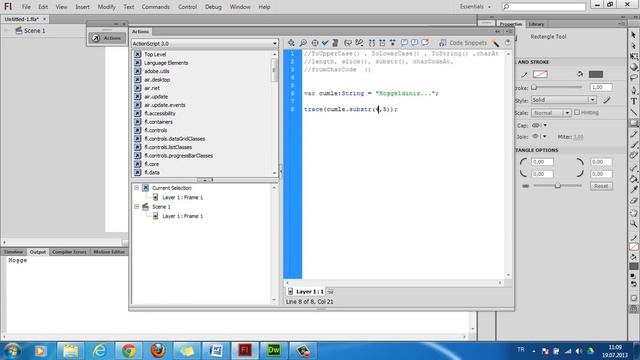
Task: Click the Remove comment icon
Action: (x=425, y=43)
